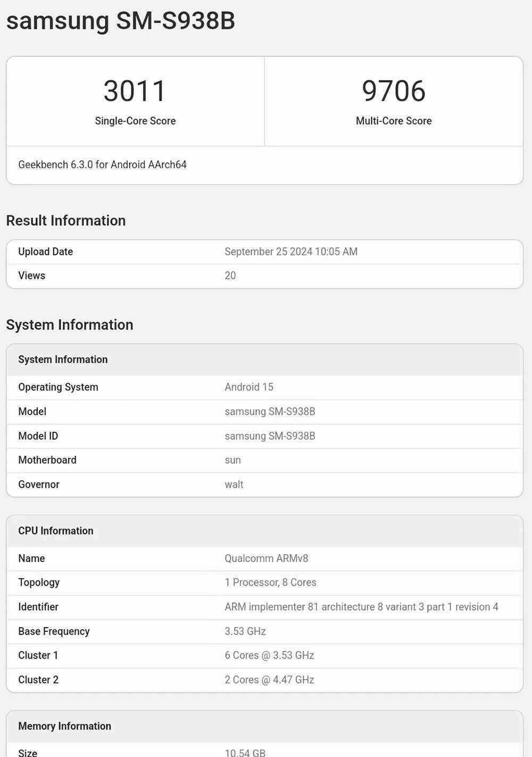Click the Single-Core Score value 3011
This screenshot has height=757, width=532.
[x=135, y=90]
